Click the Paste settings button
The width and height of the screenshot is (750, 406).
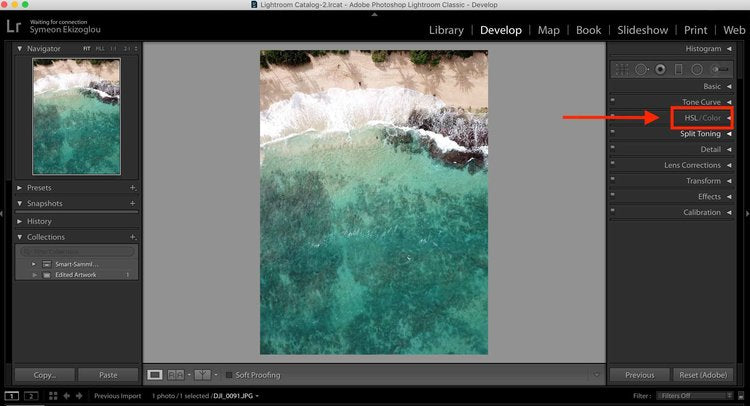[108, 375]
